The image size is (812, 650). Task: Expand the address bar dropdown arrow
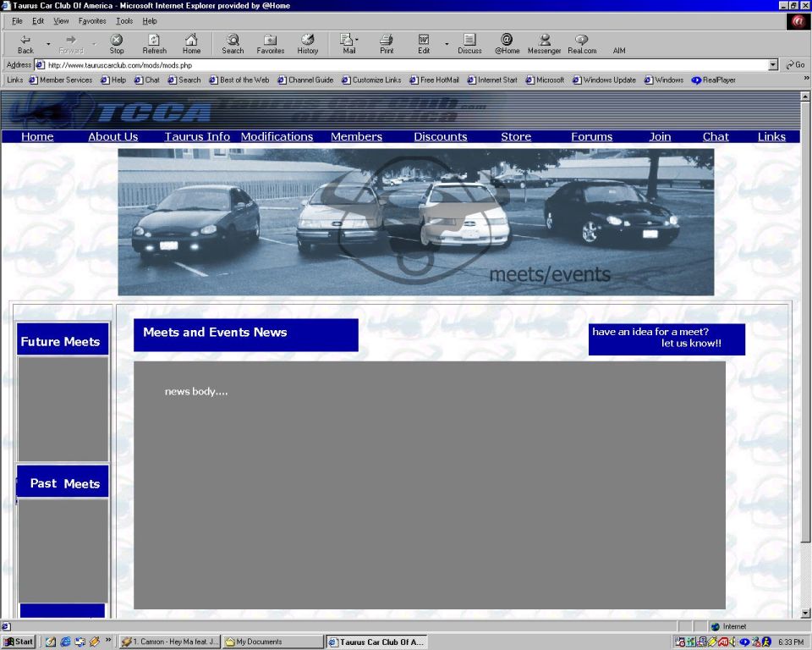pos(773,65)
